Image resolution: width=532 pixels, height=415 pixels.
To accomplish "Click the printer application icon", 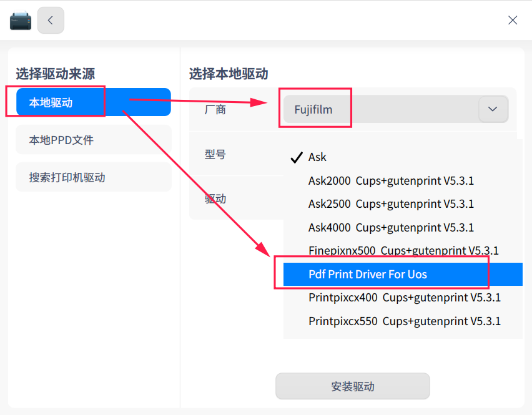I will tap(21, 21).
